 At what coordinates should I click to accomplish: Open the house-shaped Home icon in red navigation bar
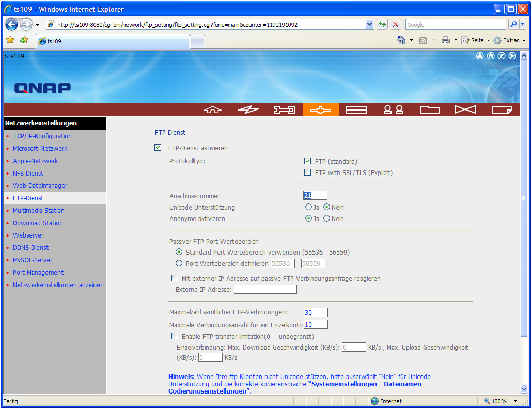(x=212, y=109)
